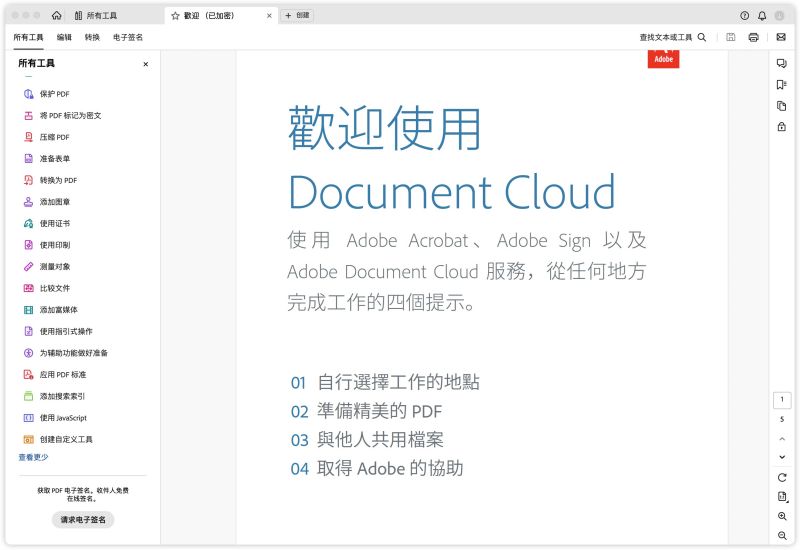Click the current page number box
The width and height of the screenshot is (800, 550).
tap(782, 400)
